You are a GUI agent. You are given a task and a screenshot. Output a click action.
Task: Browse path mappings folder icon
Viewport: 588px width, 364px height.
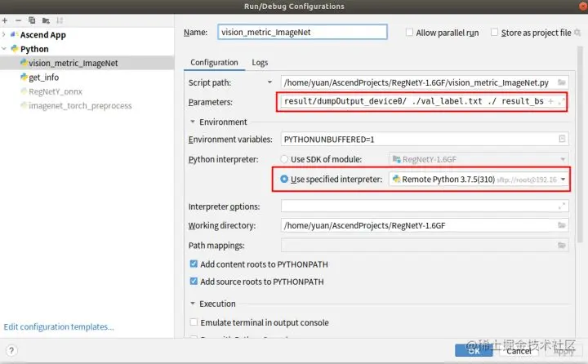561,245
